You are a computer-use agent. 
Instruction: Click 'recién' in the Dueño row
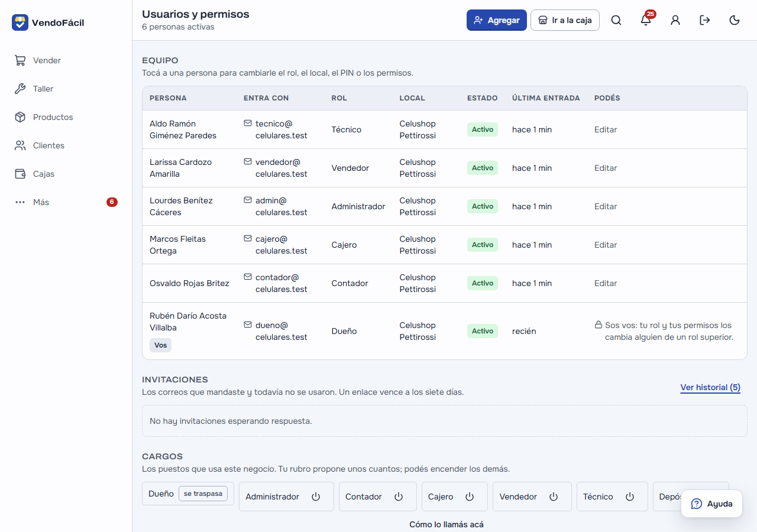pyautogui.click(x=524, y=331)
